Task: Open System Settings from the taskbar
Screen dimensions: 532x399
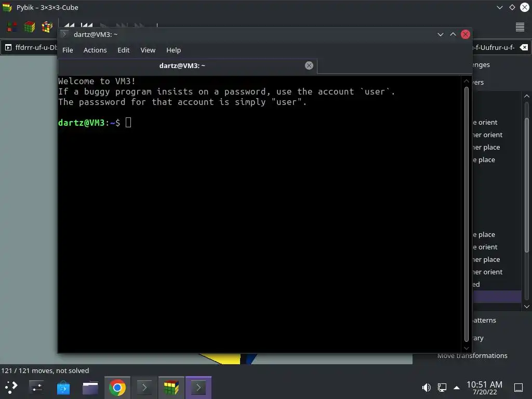Action: tap(36, 388)
